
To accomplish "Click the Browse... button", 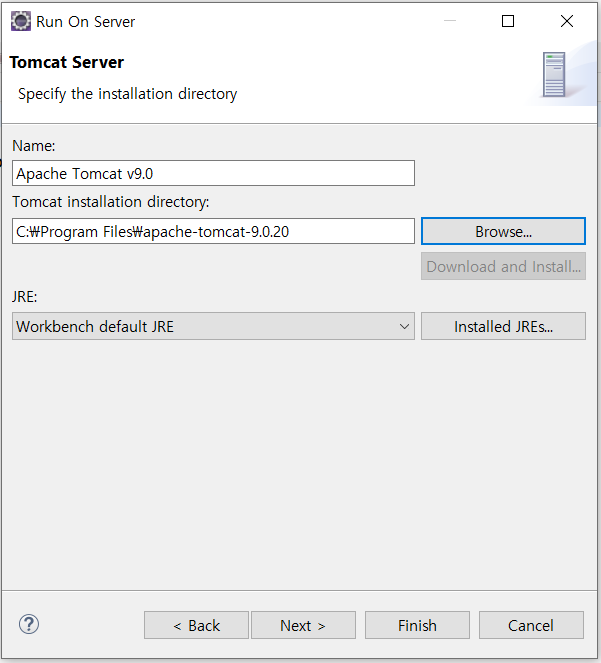I will click(503, 231).
